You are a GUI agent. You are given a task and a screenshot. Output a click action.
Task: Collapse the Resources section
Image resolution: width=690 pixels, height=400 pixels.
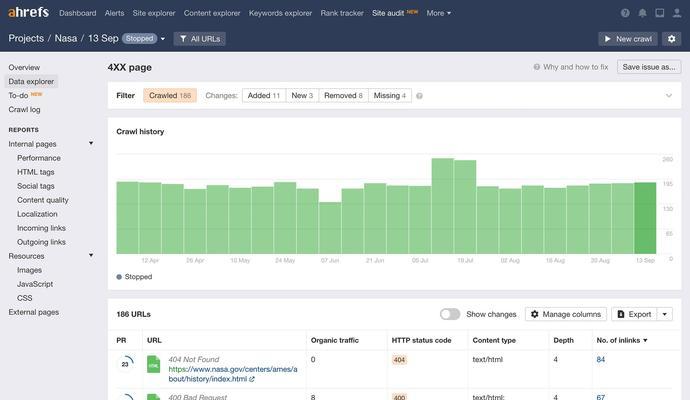tap(91, 255)
